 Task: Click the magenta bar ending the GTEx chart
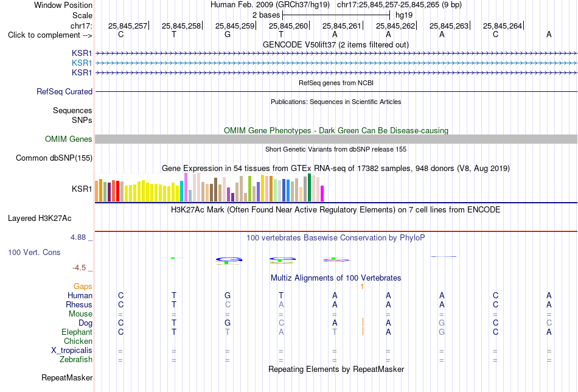[x=322, y=194]
